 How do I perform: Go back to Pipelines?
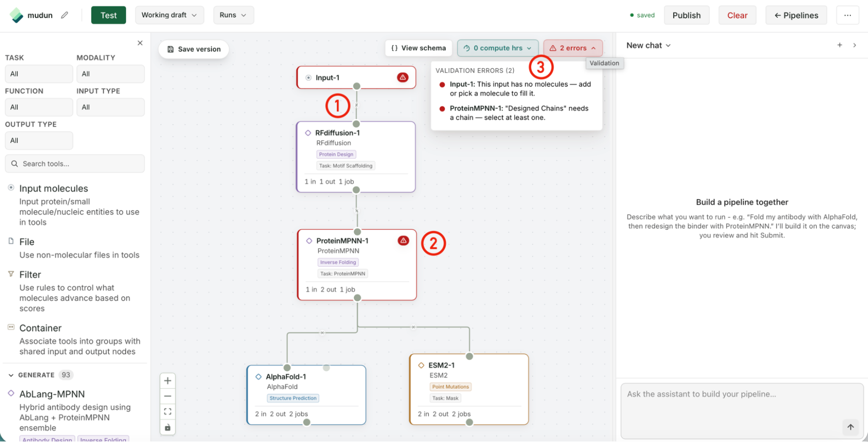[x=796, y=15]
